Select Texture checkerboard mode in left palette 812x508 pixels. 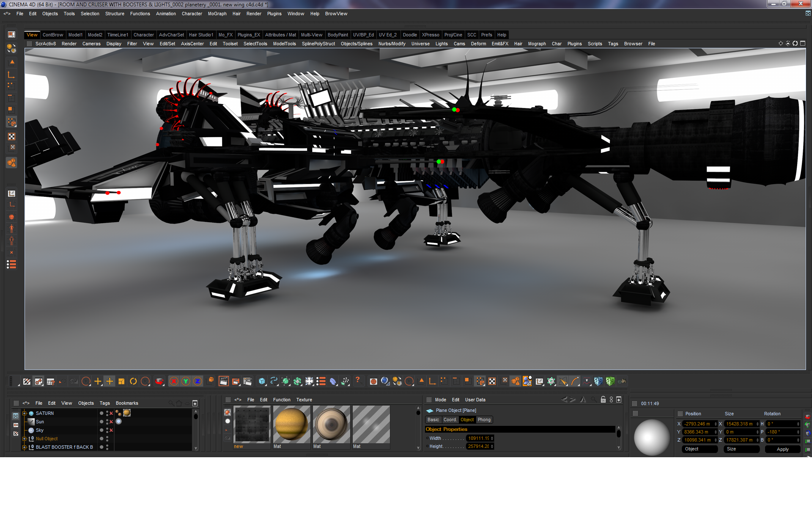[x=11, y=136]
